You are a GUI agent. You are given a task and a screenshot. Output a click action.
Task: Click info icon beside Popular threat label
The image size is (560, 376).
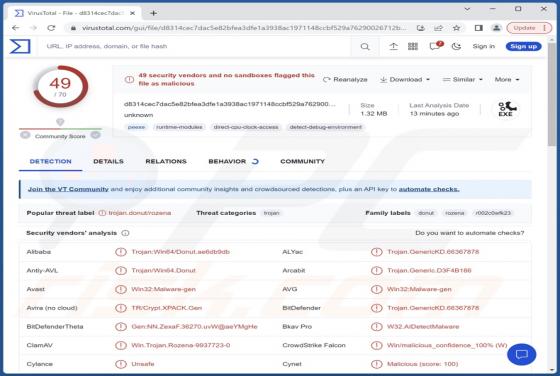102,213
